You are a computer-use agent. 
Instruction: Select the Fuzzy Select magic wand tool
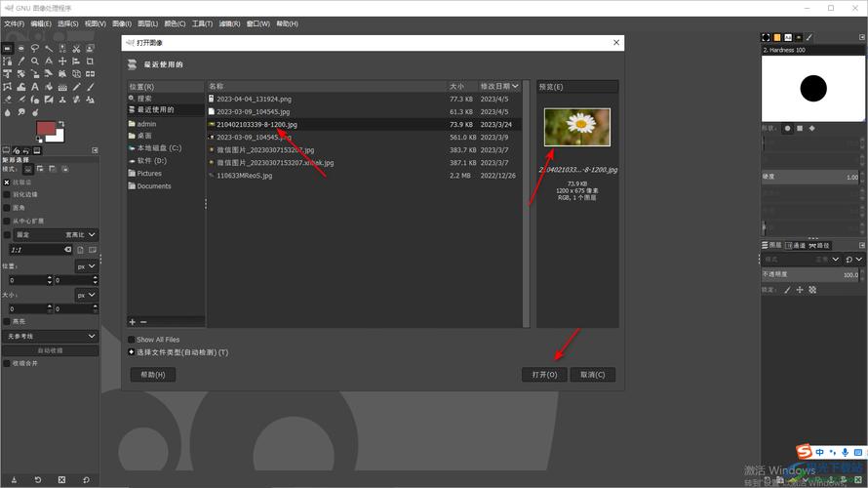tap(49, 49)
